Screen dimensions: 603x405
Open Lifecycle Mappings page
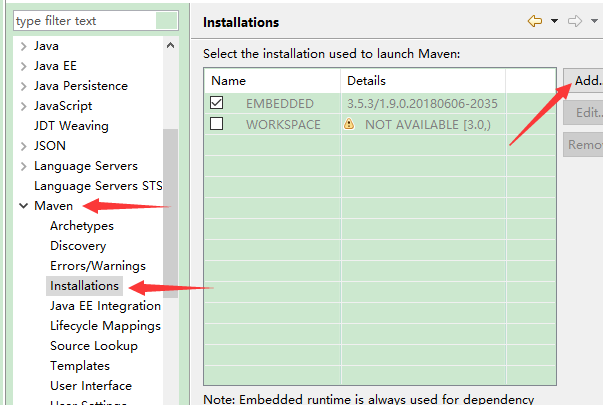click(105, 326)
